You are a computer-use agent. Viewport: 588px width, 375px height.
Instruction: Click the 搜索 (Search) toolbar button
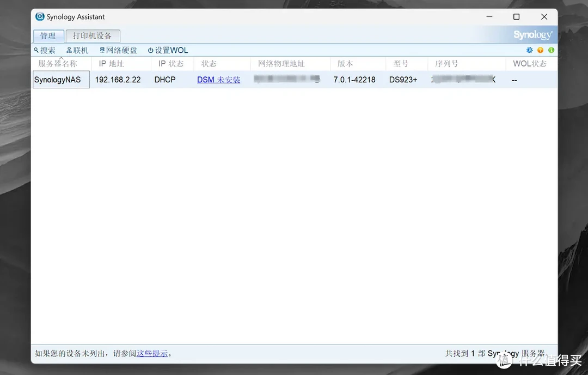(45, 50)
